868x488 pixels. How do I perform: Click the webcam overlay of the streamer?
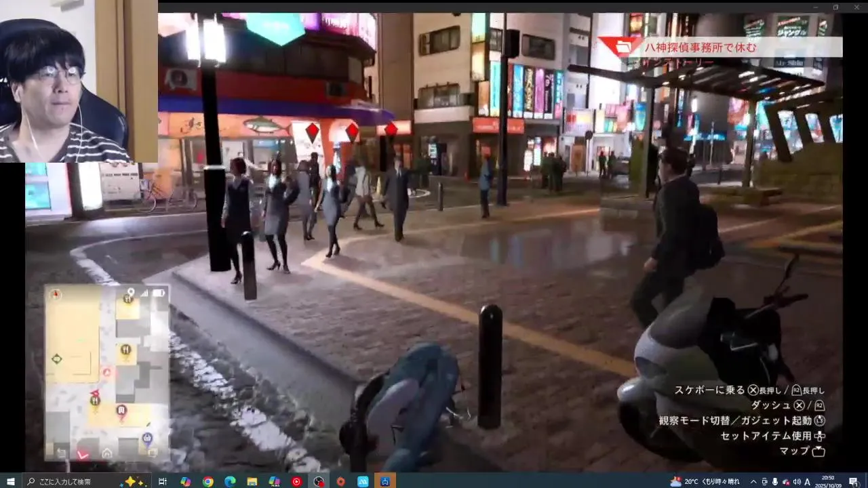pyautogui.click(x=79, y=81)
